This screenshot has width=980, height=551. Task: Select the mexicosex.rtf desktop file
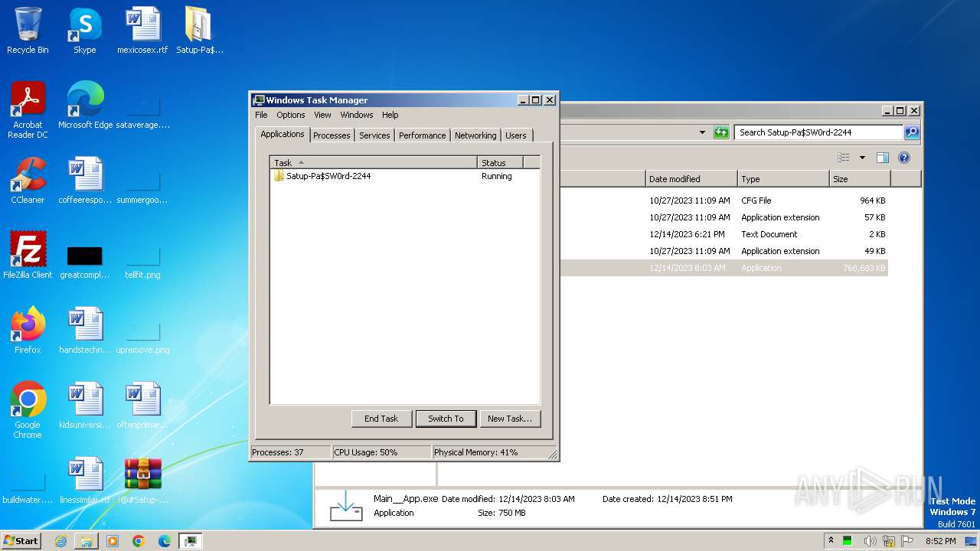(142, 31)
